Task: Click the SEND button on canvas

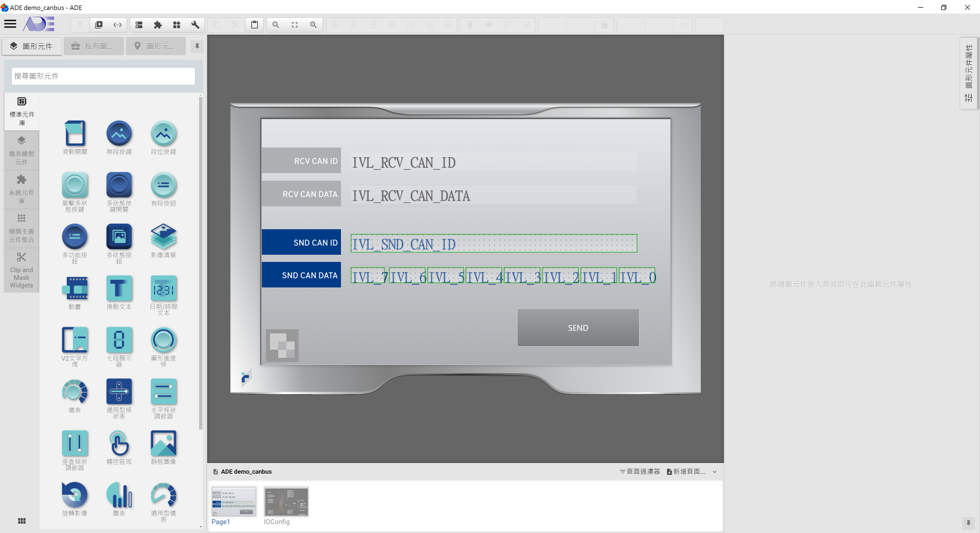Action: pos(578,328)
